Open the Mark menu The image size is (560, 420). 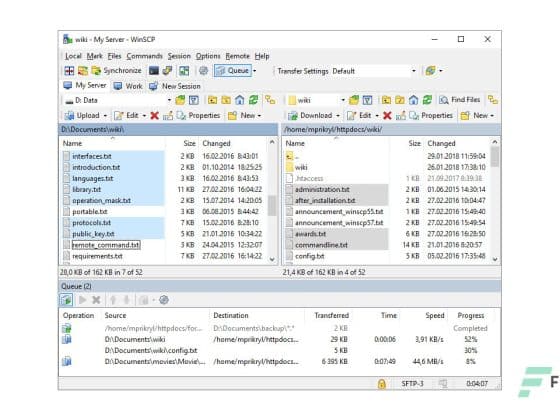coord(95,56)
